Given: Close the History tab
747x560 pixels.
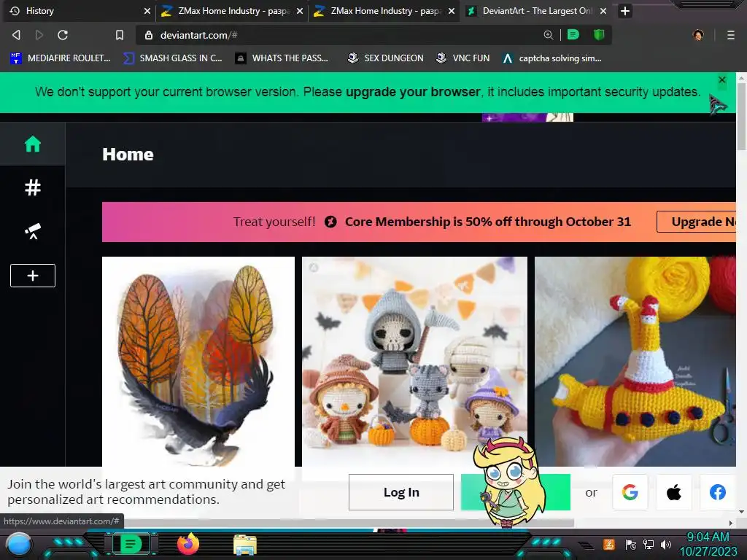Looking at the screenshot, I should (x=147, y=10).
